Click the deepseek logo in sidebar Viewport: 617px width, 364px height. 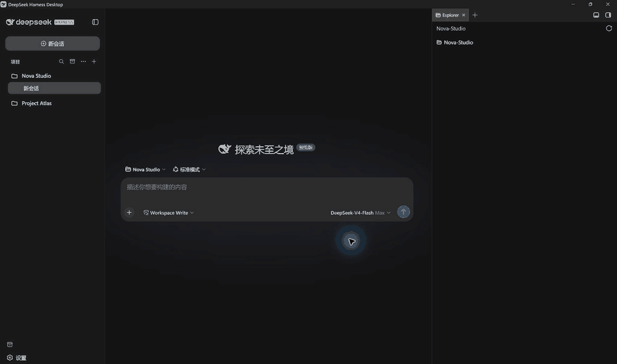coord(29,22)
